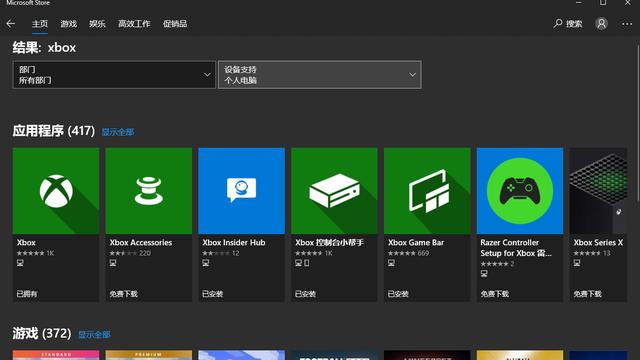The image size is (640, 360).
Task: Click 已安装 under Xbox Insider Hub
Action: point(212,294)
